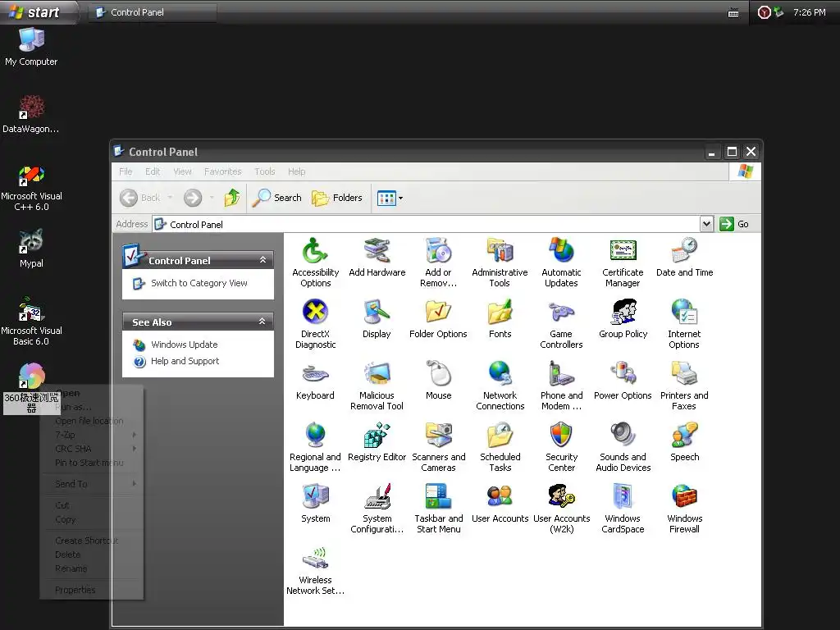Image resolution: width=840 pixels, height=630 pixels.
Task: Open the View menu
Action: 182,171
